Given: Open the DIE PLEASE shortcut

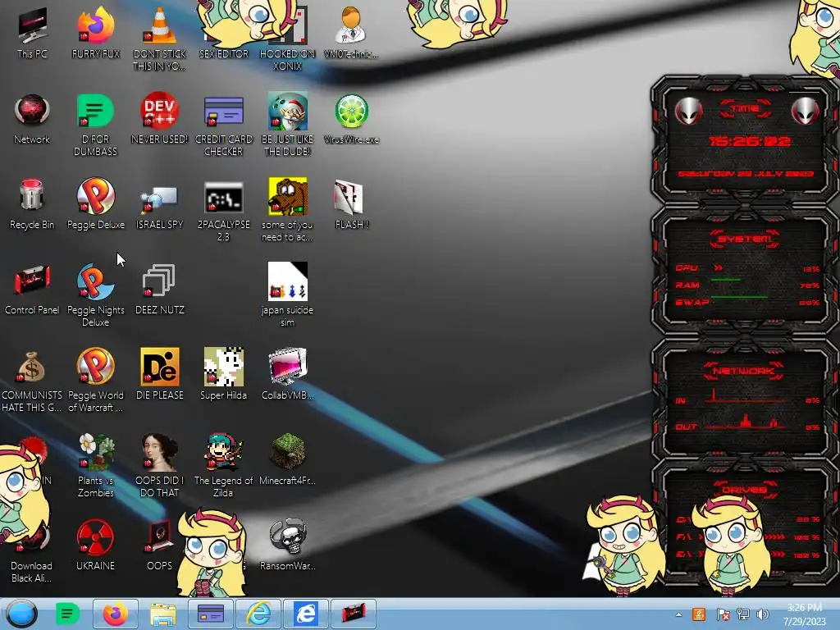Looking at the screenshot, I should coord(159,375).
